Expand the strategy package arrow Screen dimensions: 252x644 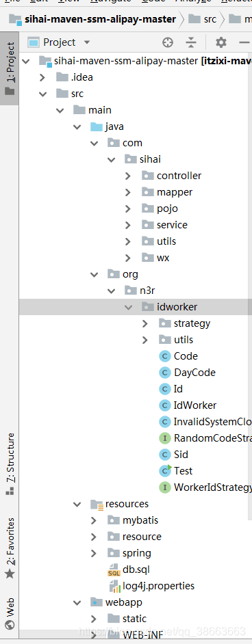tap(144, 323)
